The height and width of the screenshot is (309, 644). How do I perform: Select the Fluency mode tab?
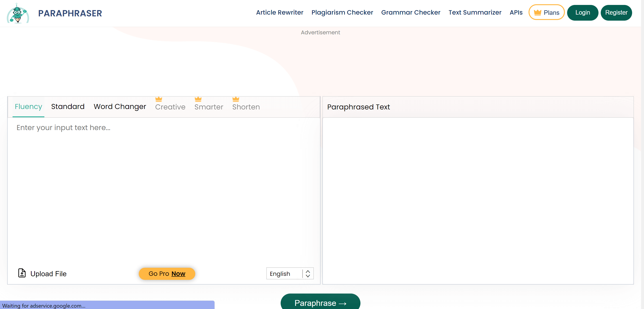[x=28, y=107]
